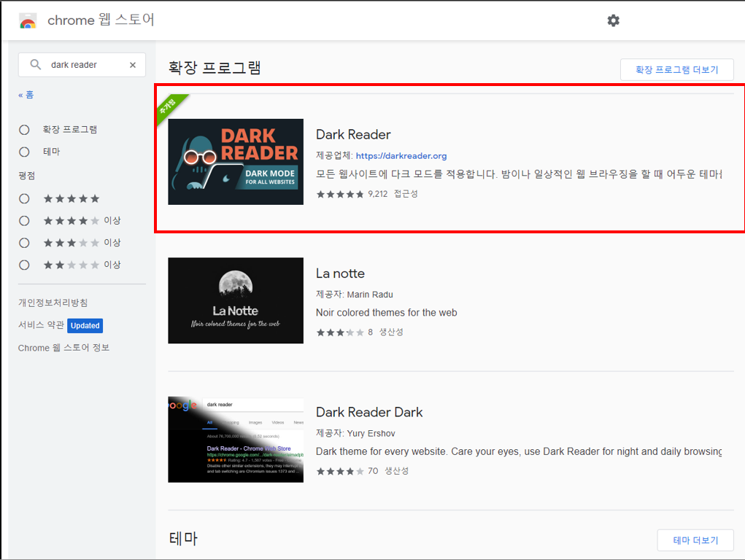Open the 'Dark Reader' extension title
Image resolution: width=745 pixels, height=560 pixels.
pos(353,134)
